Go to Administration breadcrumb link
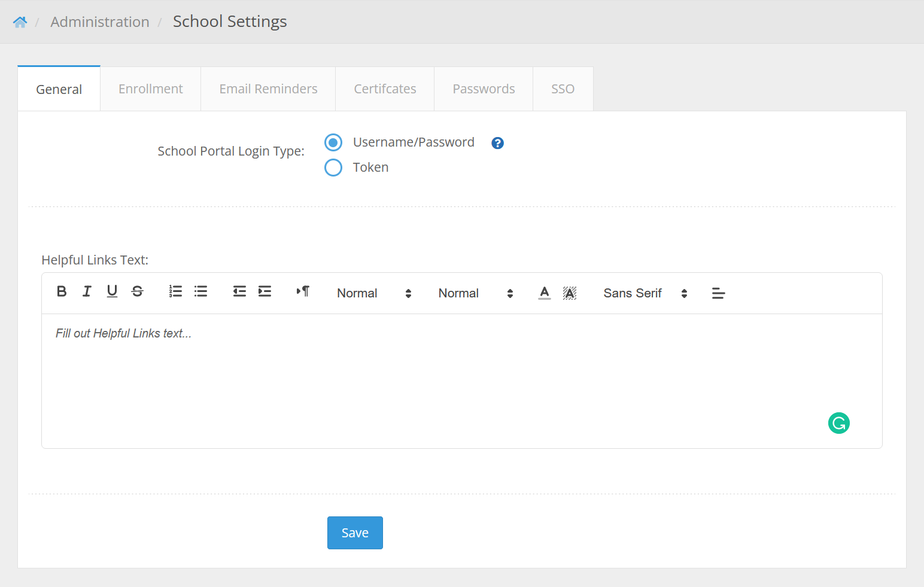The image size is (924, 587). tap(100, 22)
